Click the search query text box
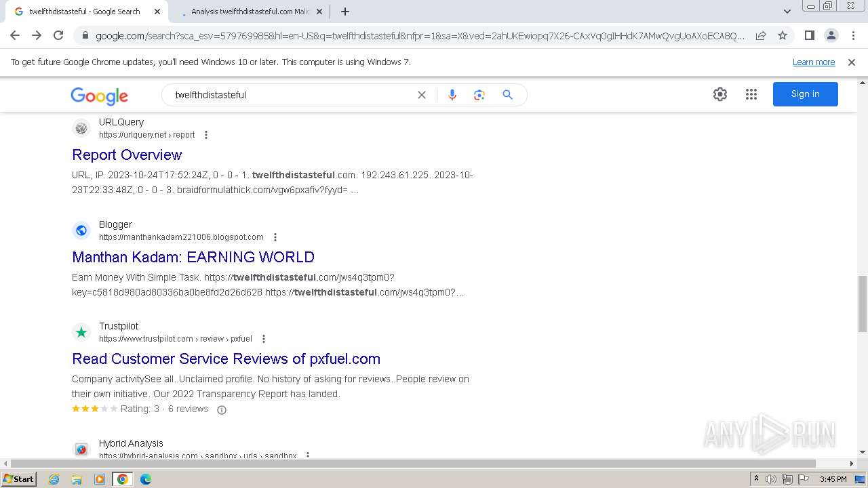 tap(292, 95)
